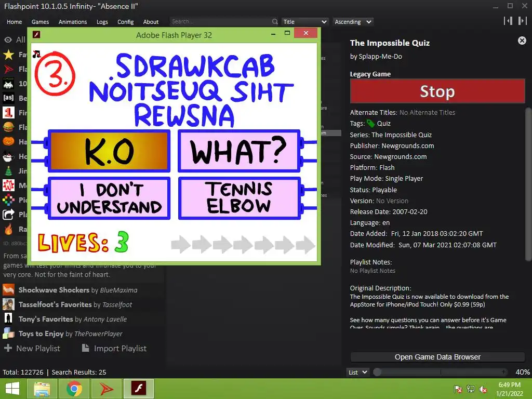Screen dimensions: 532x399
Task: Open the colorful pixel icon playlist
Action: pos(8,200)
